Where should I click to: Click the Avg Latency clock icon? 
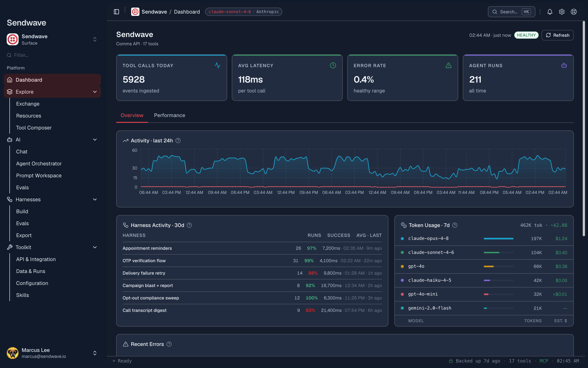pos(333,65)
